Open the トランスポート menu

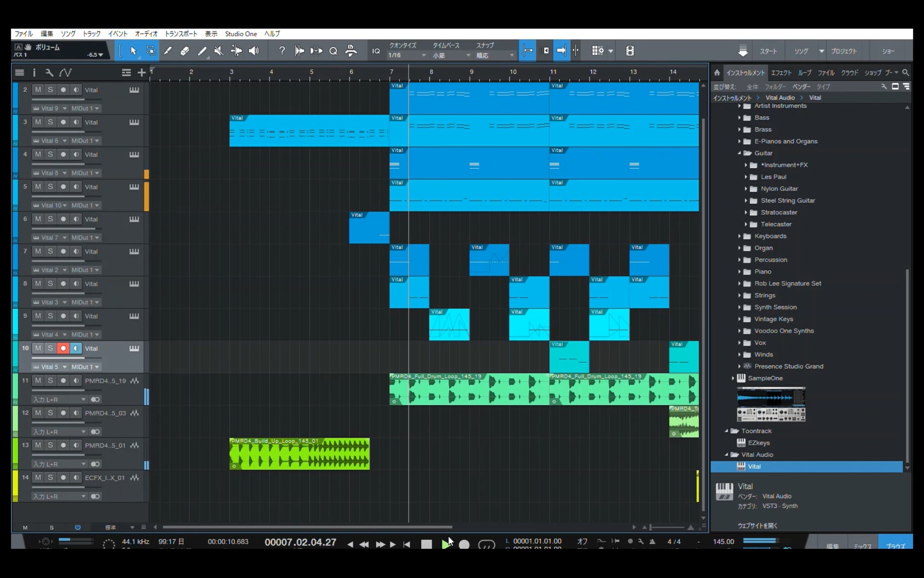coord(181,34)
